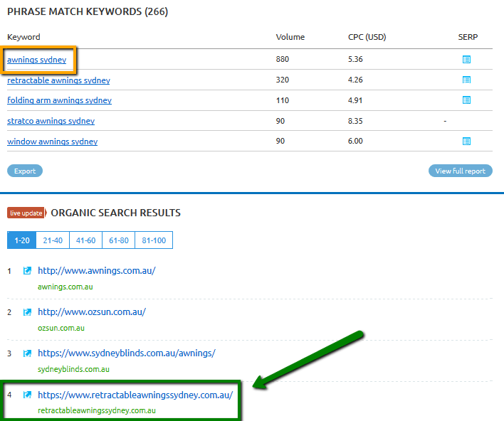Click green awnings.com.au domain text
504x421 pixels.
click(x=65, y=287)
